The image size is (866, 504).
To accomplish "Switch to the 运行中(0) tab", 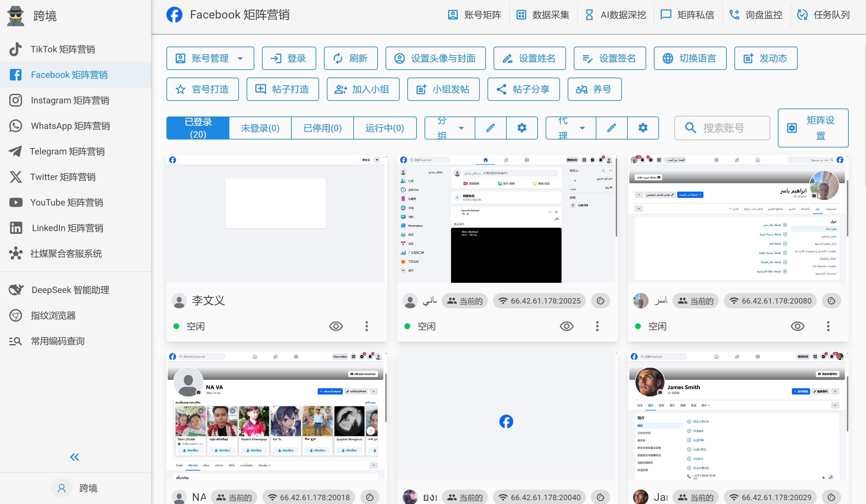I will pos(385,128).
